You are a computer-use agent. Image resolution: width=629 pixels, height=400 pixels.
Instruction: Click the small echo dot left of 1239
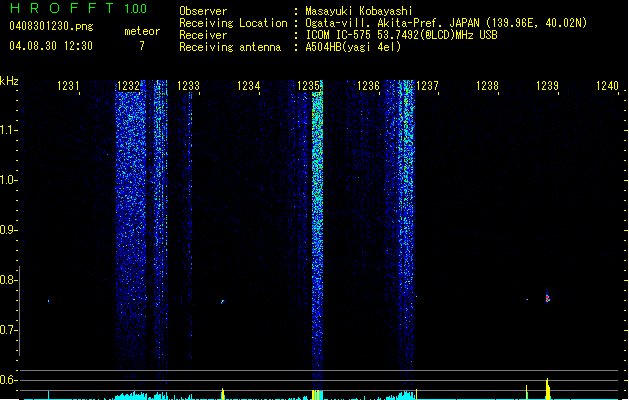click(527, 299)
